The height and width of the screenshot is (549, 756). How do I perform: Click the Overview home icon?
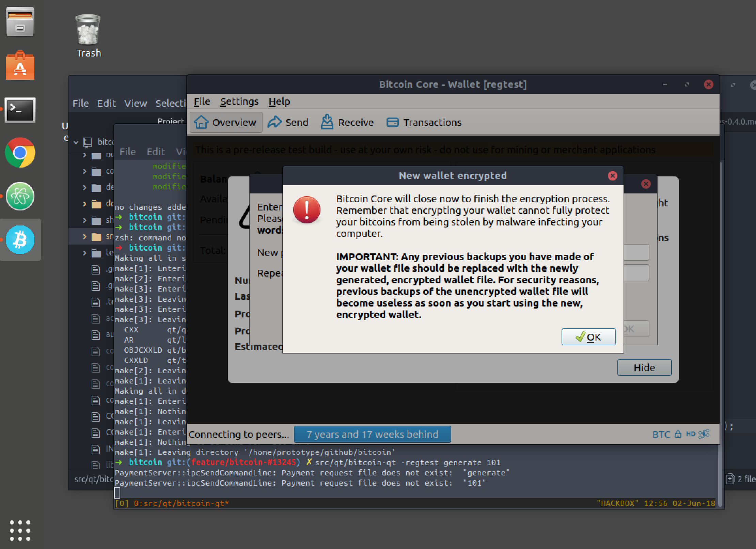(x=201, y=122)
